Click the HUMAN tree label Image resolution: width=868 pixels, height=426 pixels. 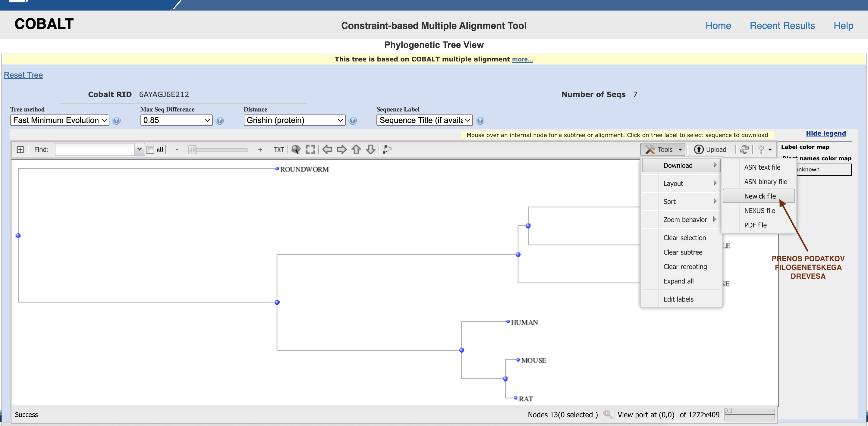[524, 322]
